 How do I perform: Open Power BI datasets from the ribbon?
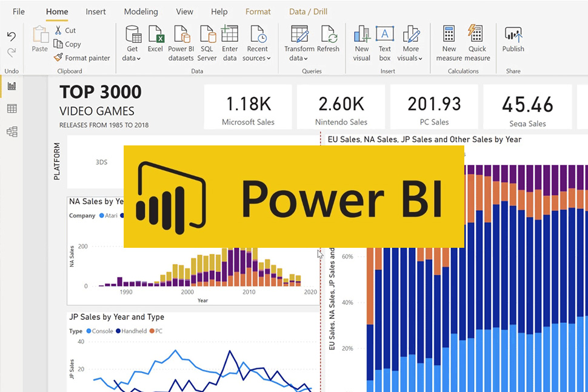pyautogui.click(x=181, y=35)
